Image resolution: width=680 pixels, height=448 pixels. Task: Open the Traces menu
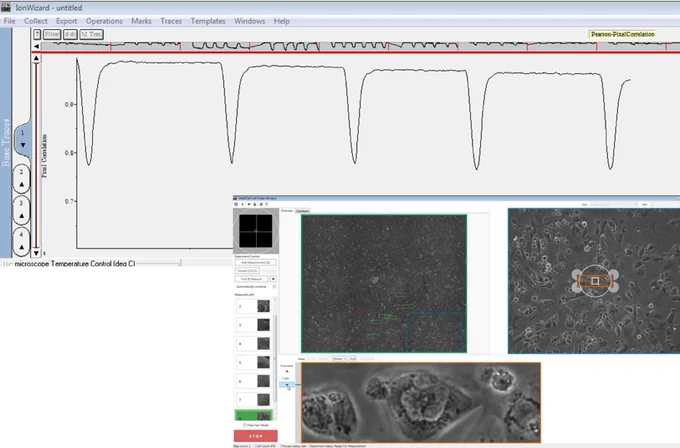[171, 21]
